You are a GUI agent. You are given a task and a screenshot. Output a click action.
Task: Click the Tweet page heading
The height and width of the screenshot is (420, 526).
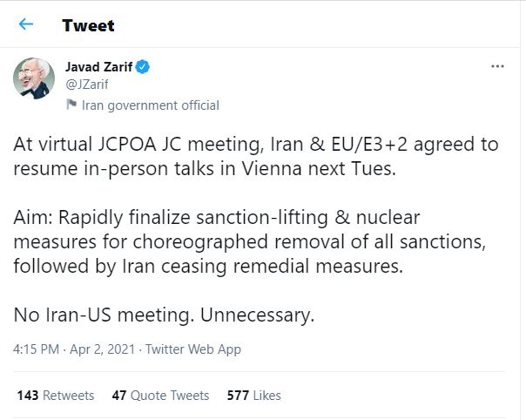88,24
